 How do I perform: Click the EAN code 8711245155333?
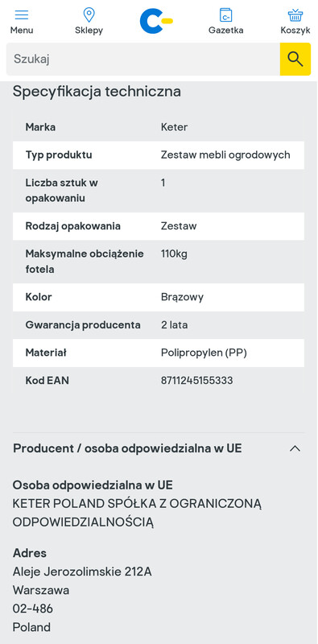(196, 381)
